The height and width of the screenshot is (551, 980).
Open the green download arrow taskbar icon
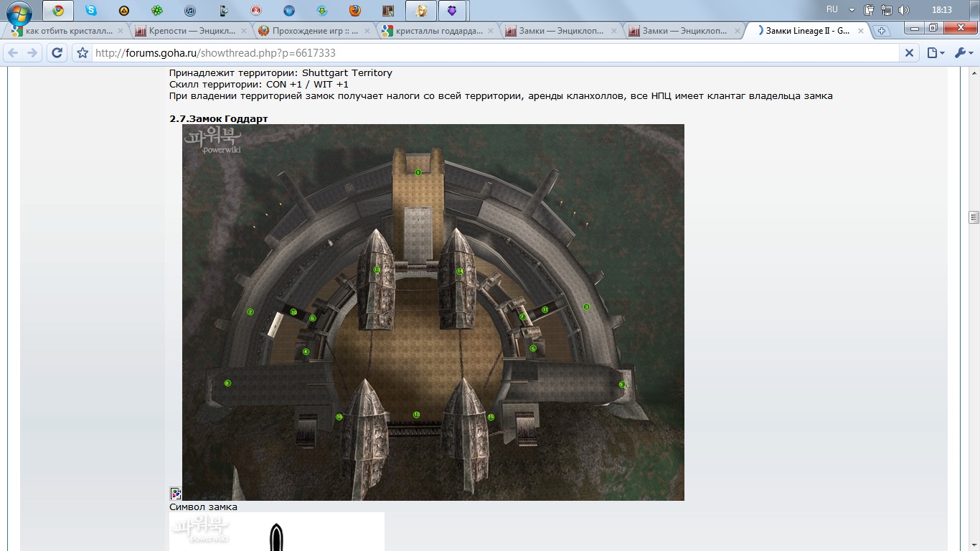pyautogui.click(x=322, y=11)
